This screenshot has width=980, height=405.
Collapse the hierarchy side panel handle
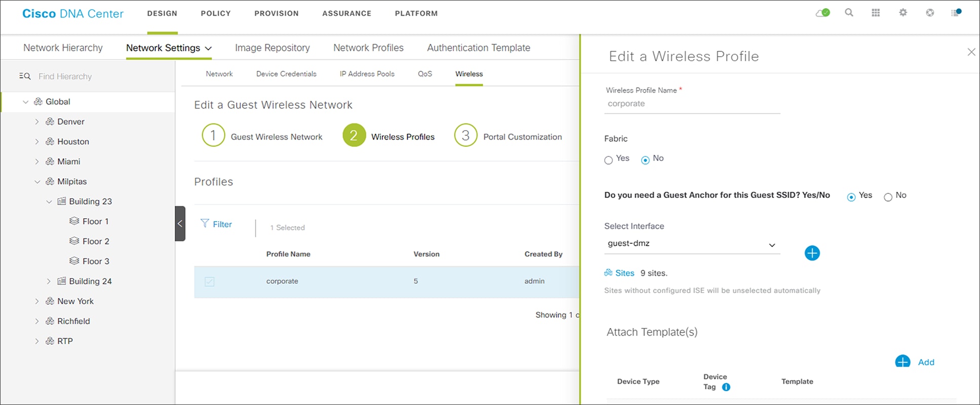(180, 223)
